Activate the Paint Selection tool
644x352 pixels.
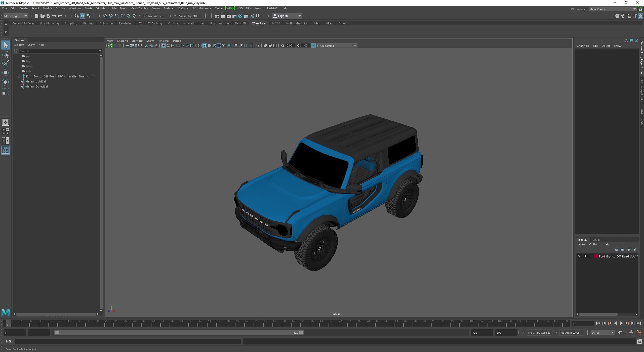click(6, 64)
